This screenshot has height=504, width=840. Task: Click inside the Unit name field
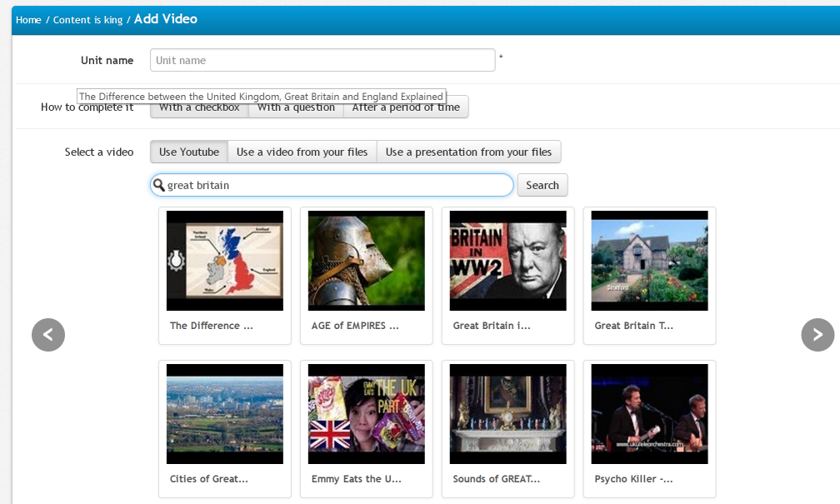322,60
